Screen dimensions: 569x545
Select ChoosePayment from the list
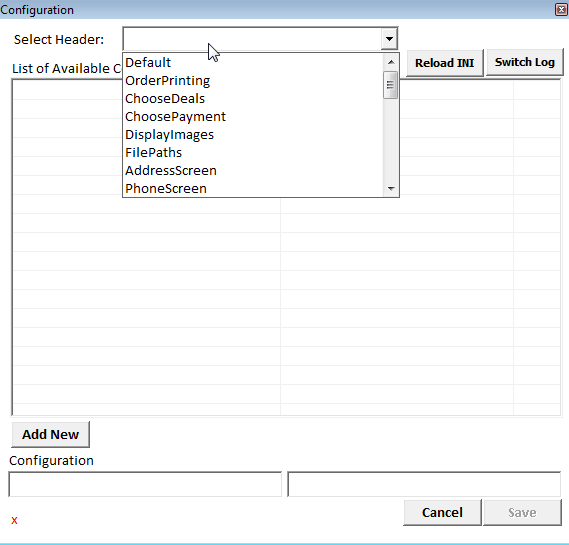pos(253,116)
